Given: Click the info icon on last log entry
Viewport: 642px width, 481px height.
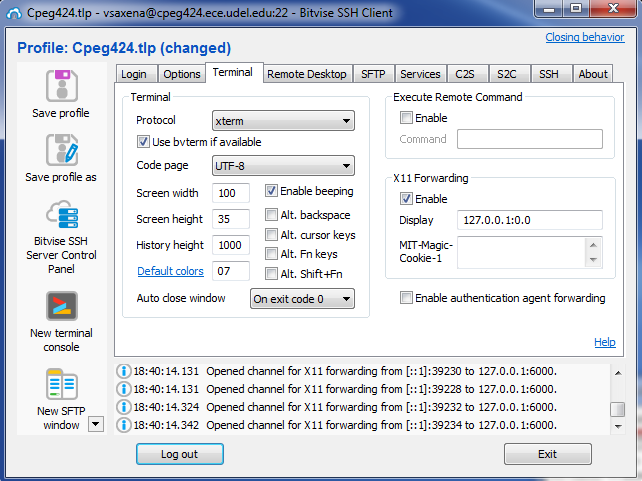Looking at the screenshot, I should 125,426.
